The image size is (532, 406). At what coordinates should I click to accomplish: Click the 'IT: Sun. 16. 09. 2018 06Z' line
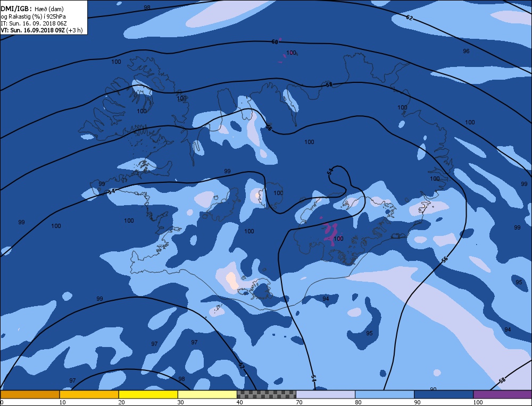click(x=34, y=23)
